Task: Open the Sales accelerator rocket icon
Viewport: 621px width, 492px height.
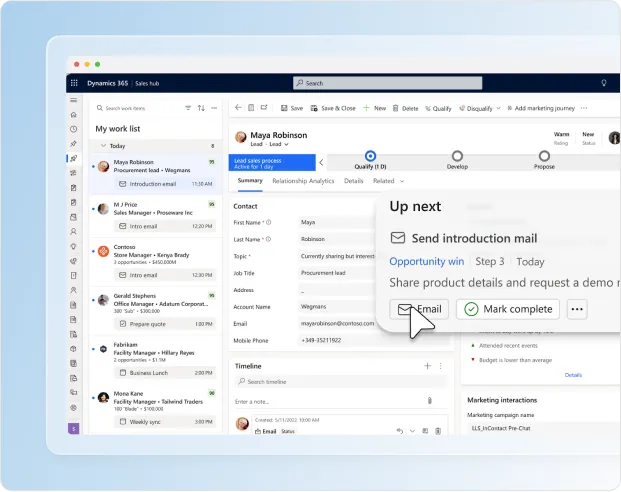Action: point(74,158)
